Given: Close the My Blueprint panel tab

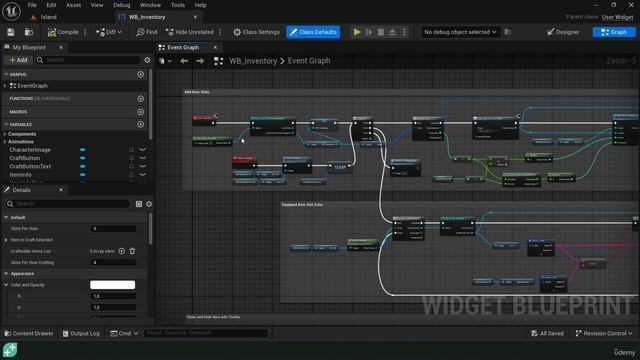Looking at the screenshot, I should [x=61, y=47].
